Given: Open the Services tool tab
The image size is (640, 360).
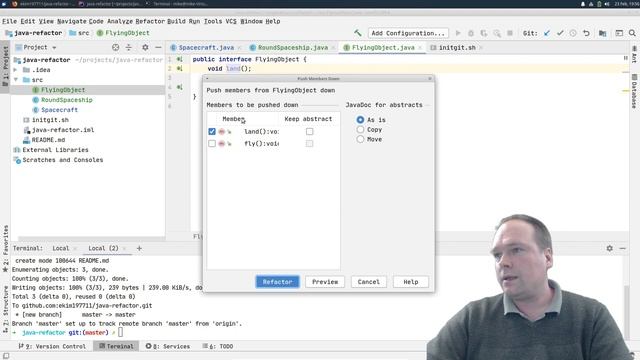Looking at the screenshot, I should [168, 346].
